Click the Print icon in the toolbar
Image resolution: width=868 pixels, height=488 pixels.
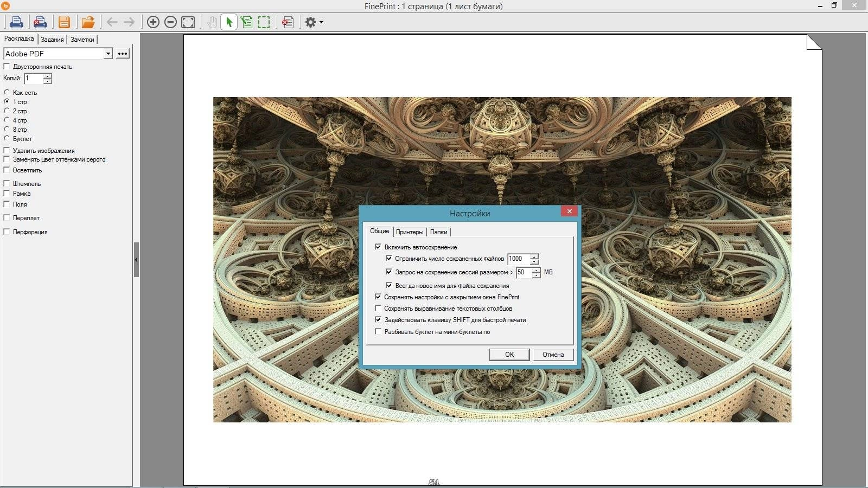16,22
